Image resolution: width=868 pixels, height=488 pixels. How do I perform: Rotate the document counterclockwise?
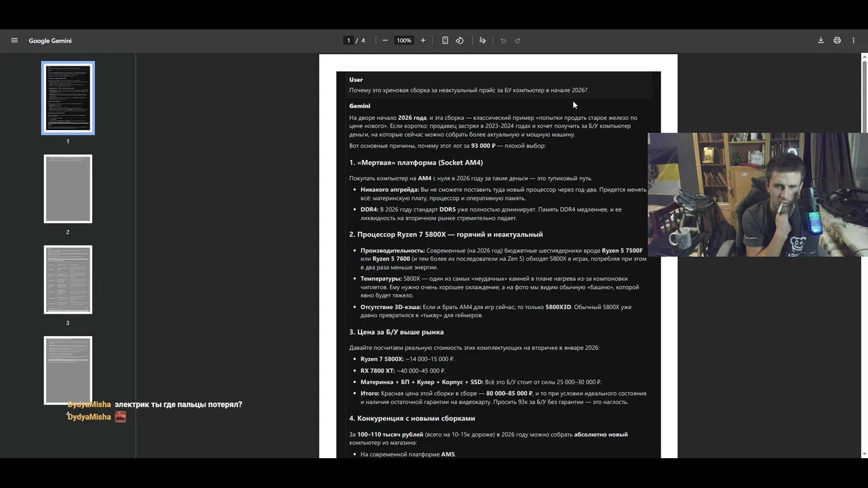pos(460,41)
